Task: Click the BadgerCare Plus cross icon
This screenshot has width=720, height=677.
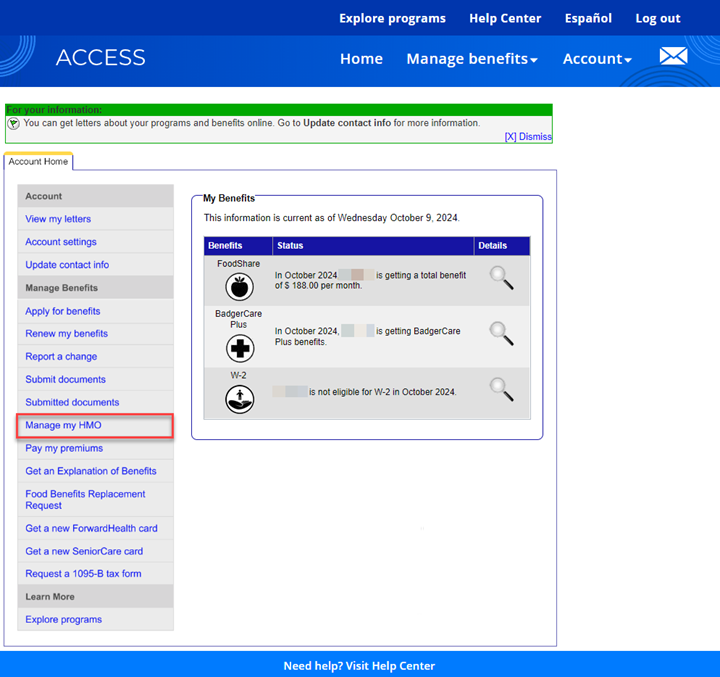Action: pyautogui.click(x=239, y=348)
